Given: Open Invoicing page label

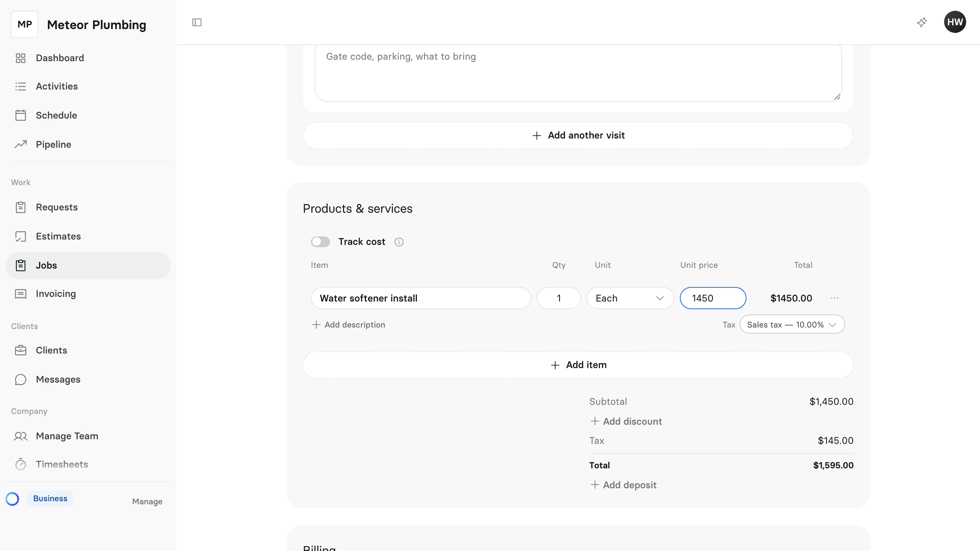Looking at the screenshot, I should tap(56, 294).
